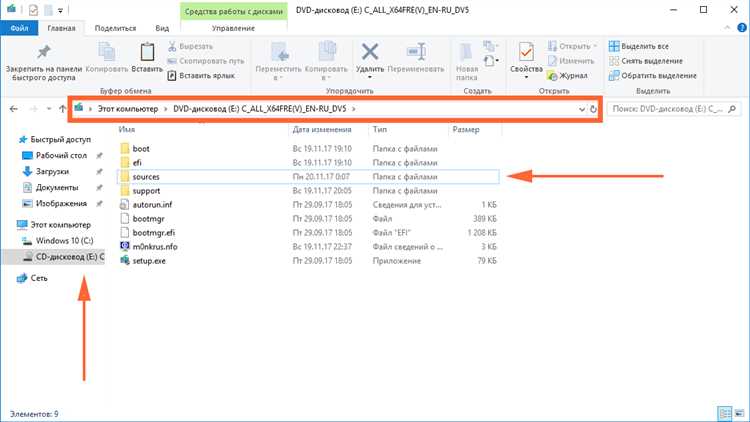Sort by the Дата изменения column header
The height and width of the screenshot is (422, 750).
322,129
